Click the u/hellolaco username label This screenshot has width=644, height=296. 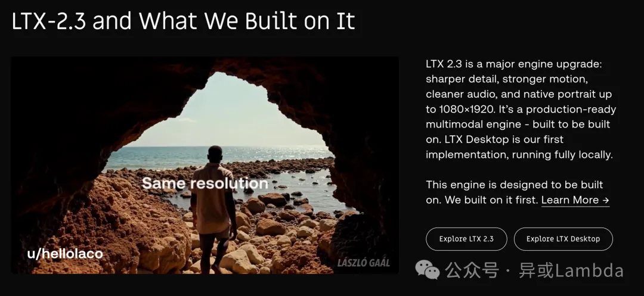[65, 254]
